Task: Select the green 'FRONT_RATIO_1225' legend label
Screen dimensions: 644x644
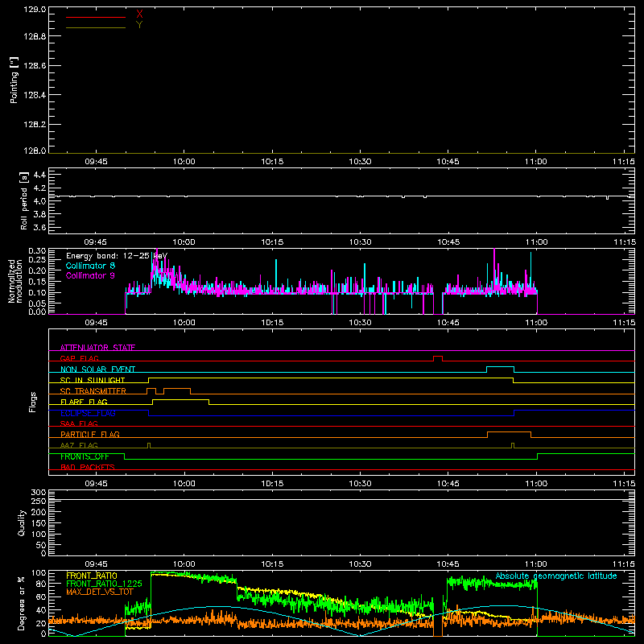Action: point(104,584)
